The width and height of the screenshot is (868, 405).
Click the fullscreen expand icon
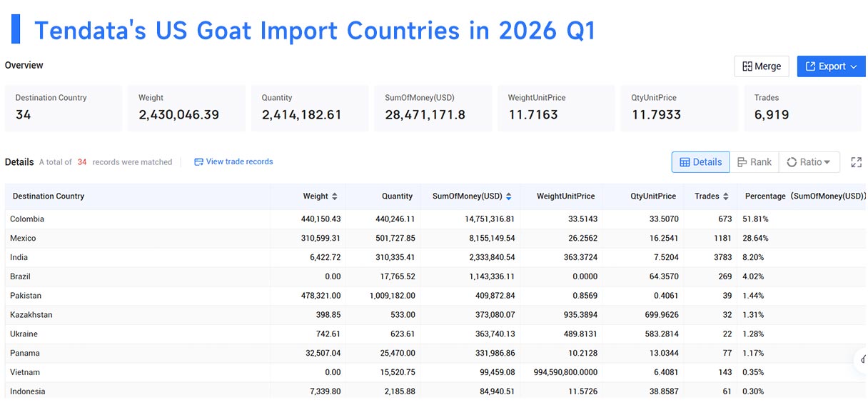coord(857,162)
